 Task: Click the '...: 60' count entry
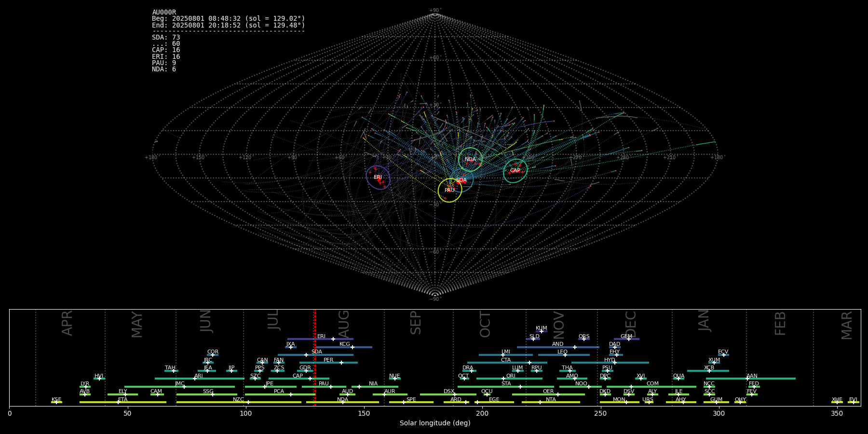point(166,44)
